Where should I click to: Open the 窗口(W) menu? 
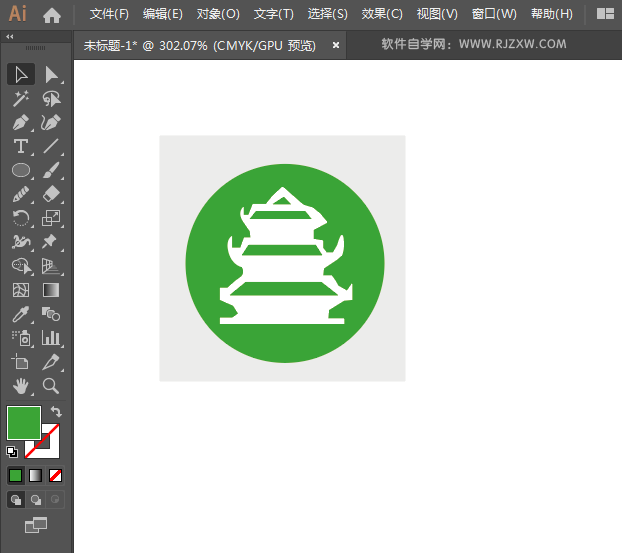494,14
